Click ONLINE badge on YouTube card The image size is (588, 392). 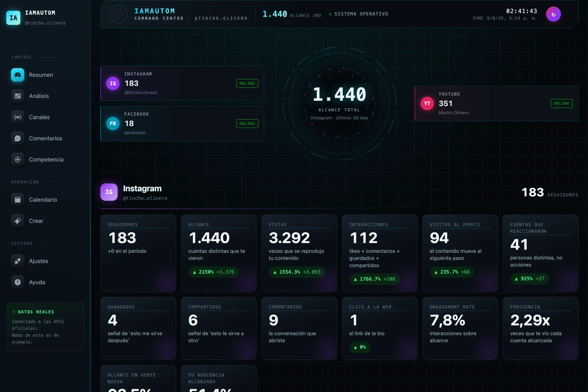[562, 103]
